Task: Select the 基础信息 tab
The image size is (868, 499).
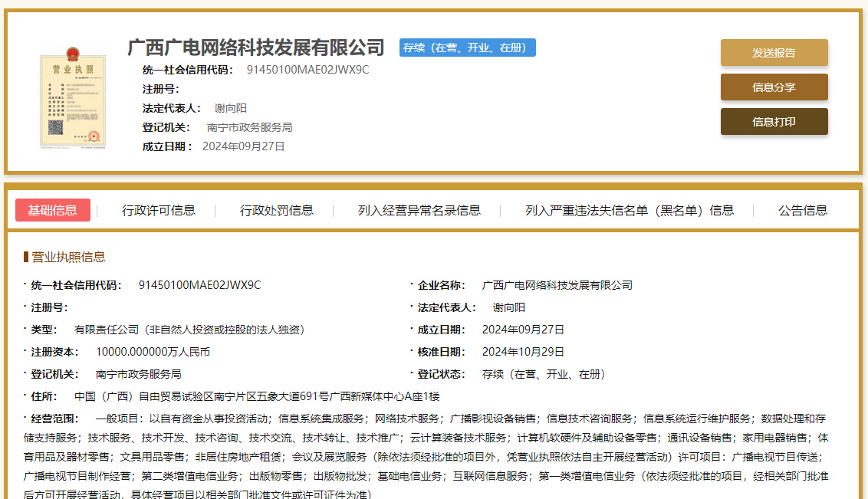Action: click(53, 210)
